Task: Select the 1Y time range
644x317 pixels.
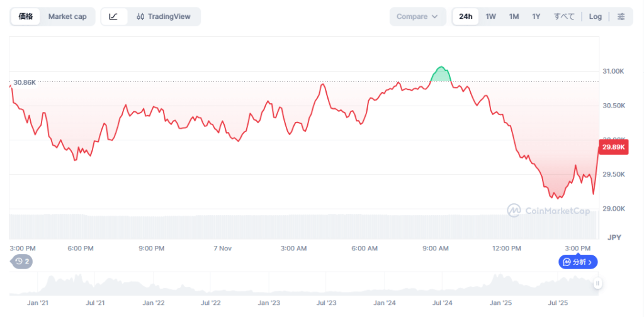Action: click(536, 16)
